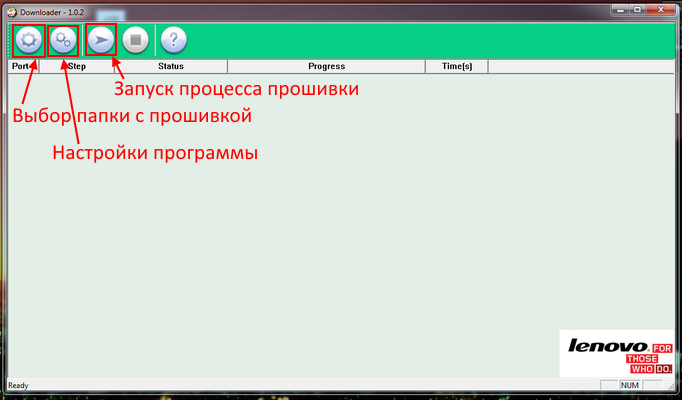Close the Downloader window
Image resolution: width=682 pixels, height=400 pixels.
[661, 10]
